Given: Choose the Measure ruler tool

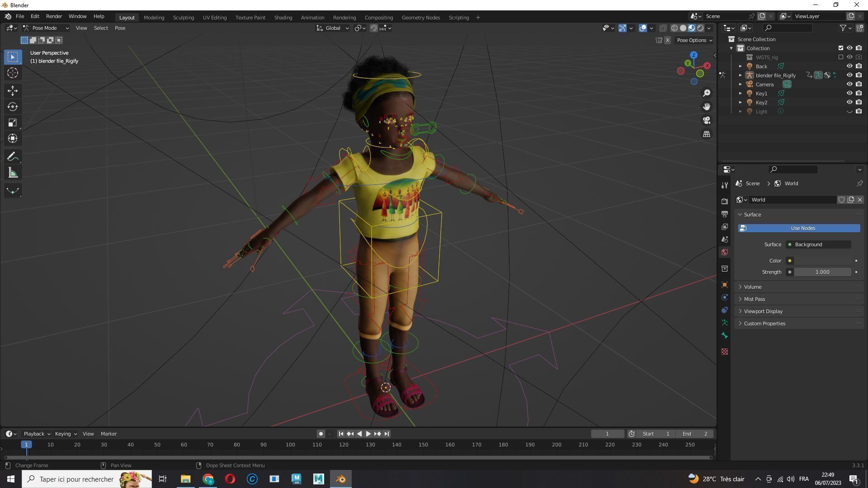Looking at the screenshot, I should (13, 173).
